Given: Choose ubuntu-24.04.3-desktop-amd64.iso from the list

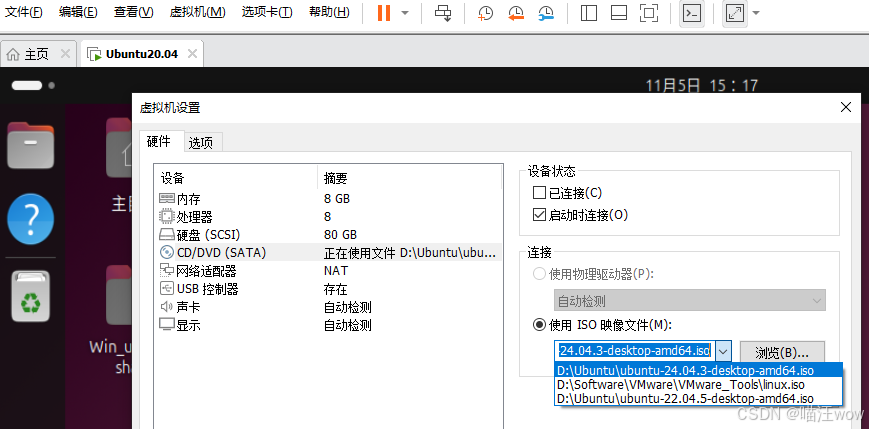Looking at the screenshot, I should click(x=698, y=371).
